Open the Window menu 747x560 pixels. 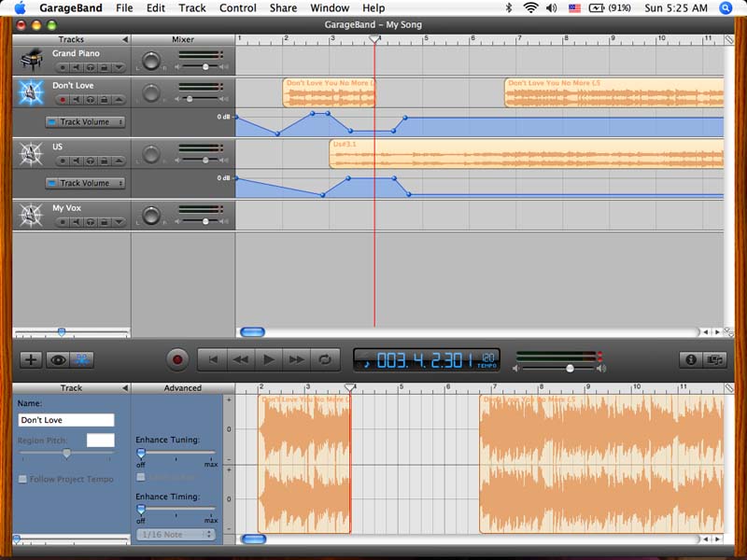pos(330,8)
